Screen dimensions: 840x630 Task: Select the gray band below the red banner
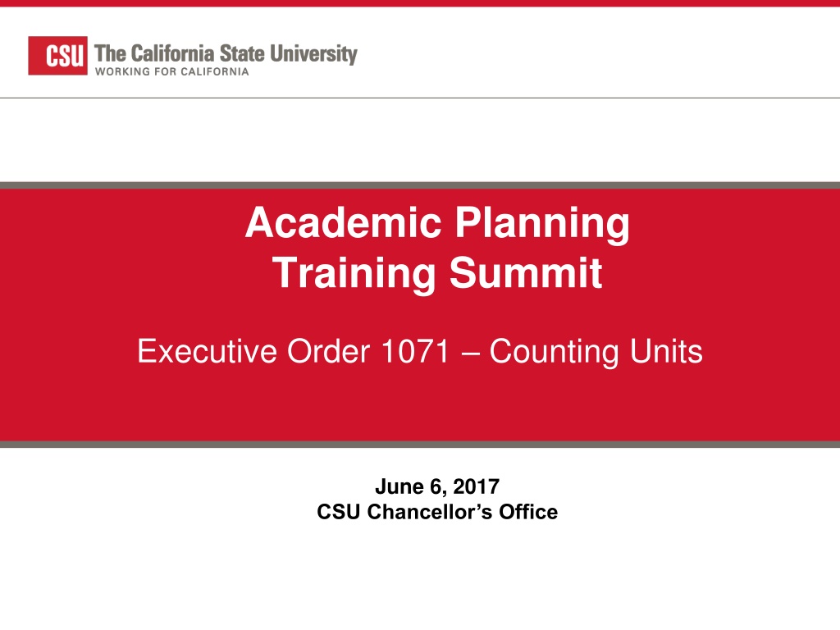click(x=420, y=444)
